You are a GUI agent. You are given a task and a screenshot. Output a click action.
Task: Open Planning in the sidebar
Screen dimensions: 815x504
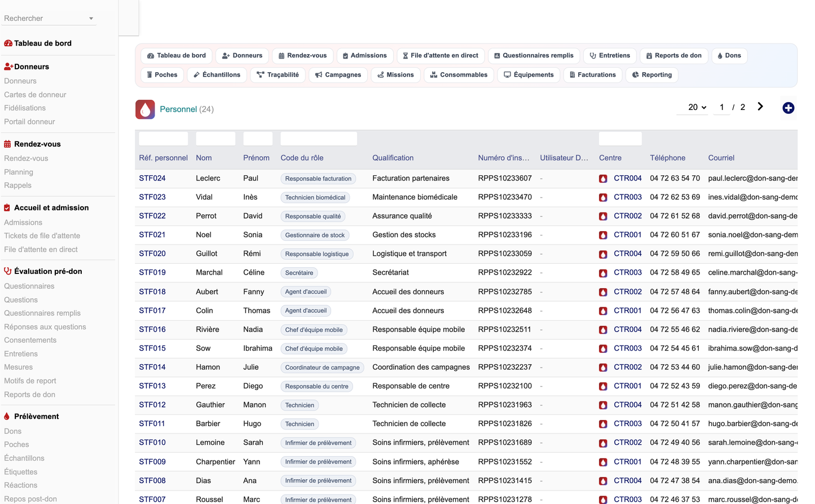point(19,172)
